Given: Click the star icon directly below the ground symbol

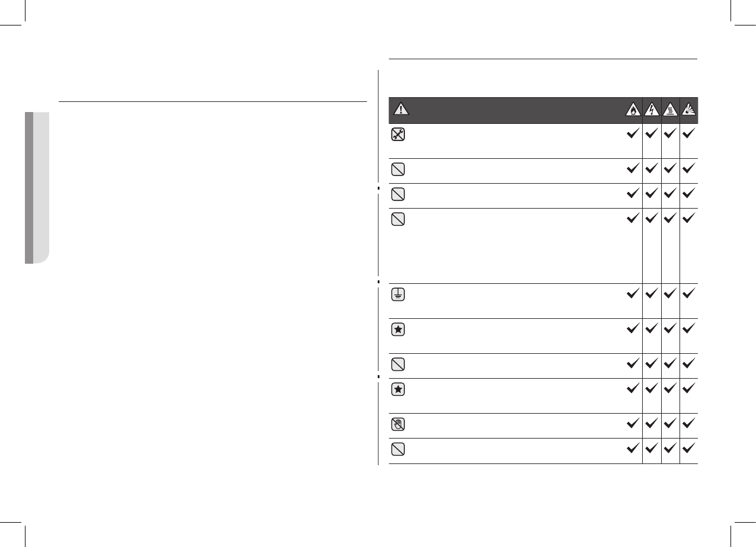Looking at the screenshot, I should click(398, 330).
